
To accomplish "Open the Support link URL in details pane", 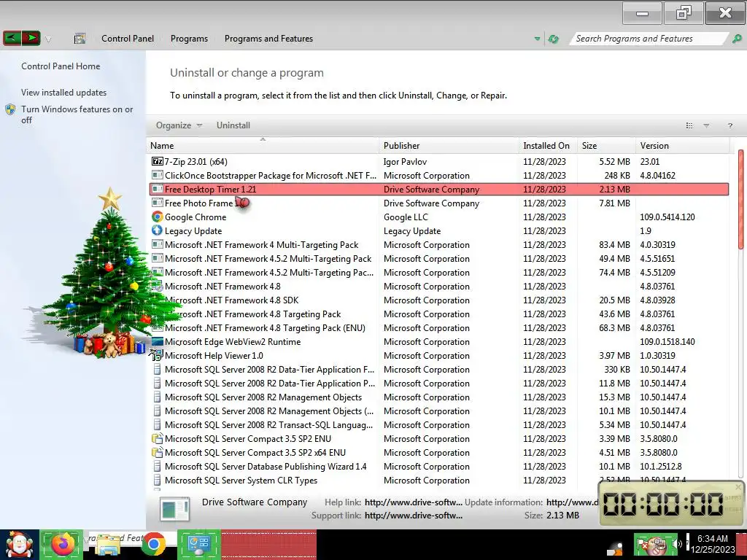I will pos(413,516).
